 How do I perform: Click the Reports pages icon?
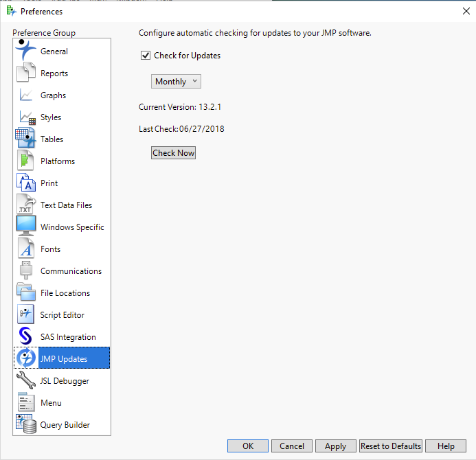click(26, 73)
